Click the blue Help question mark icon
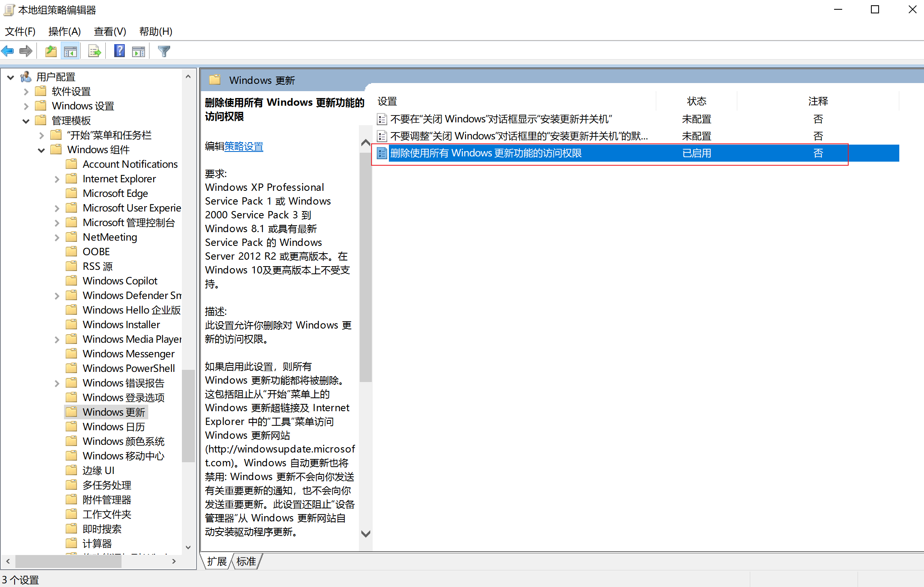Screen dimensions: 924x587 pyautogui.click(x=120, y=51)
